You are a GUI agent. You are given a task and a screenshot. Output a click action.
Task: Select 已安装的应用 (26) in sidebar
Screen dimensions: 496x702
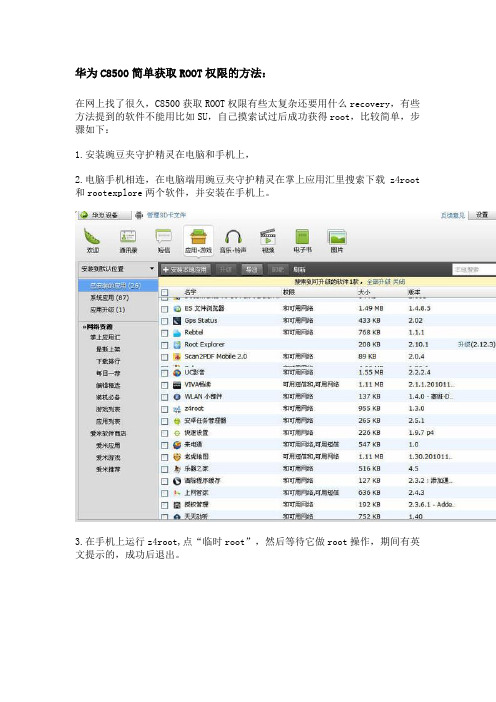pyautogui.click(x=118, y=285)
